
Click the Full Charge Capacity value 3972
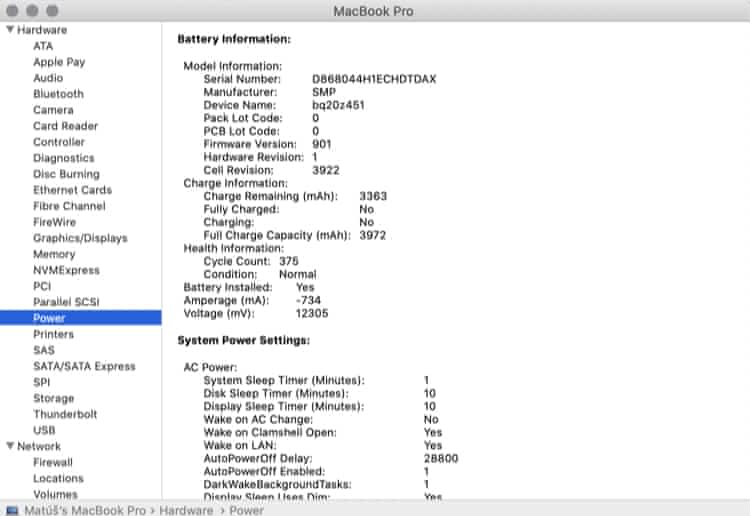373,235
